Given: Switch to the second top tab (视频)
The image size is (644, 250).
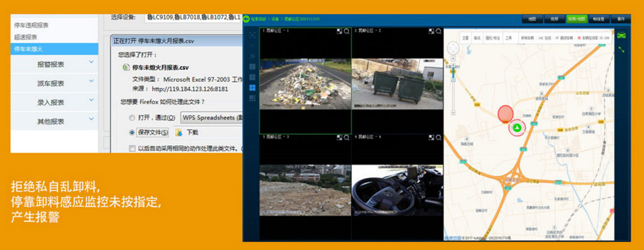Looking at the screenshot, I should click(x=554, y=19).
